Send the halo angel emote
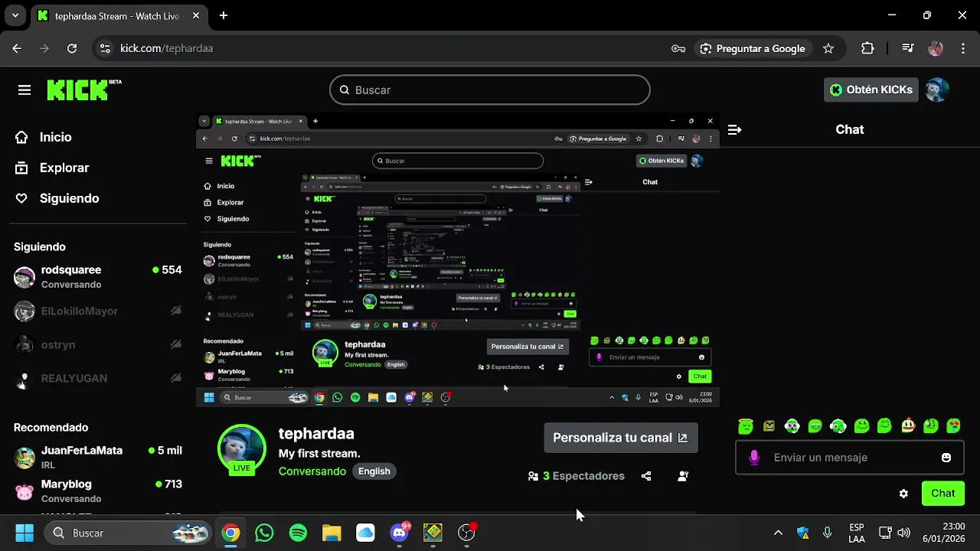 (x=746, y=426)
